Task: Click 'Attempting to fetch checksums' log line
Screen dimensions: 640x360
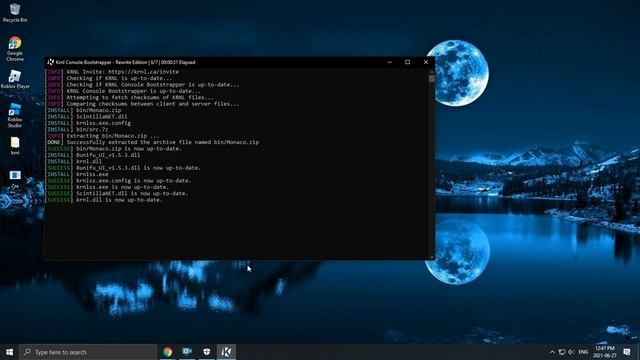Action: [x=129, y=98]
